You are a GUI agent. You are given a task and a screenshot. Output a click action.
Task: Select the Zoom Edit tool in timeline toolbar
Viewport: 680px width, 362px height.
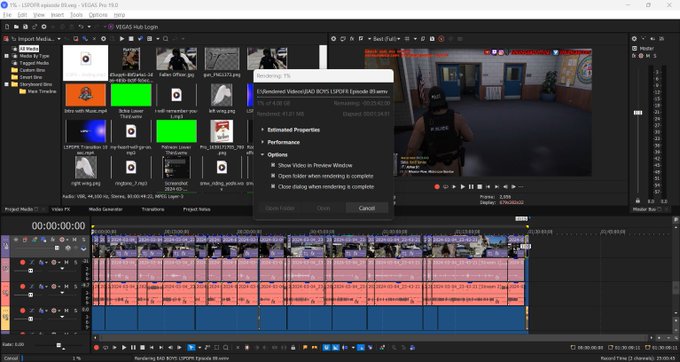(226, 348)
